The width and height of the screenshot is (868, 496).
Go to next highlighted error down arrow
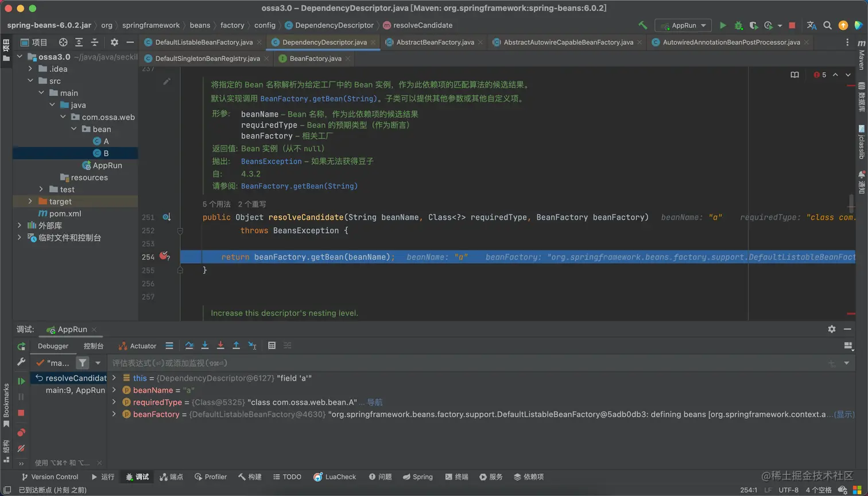(847, 75)
